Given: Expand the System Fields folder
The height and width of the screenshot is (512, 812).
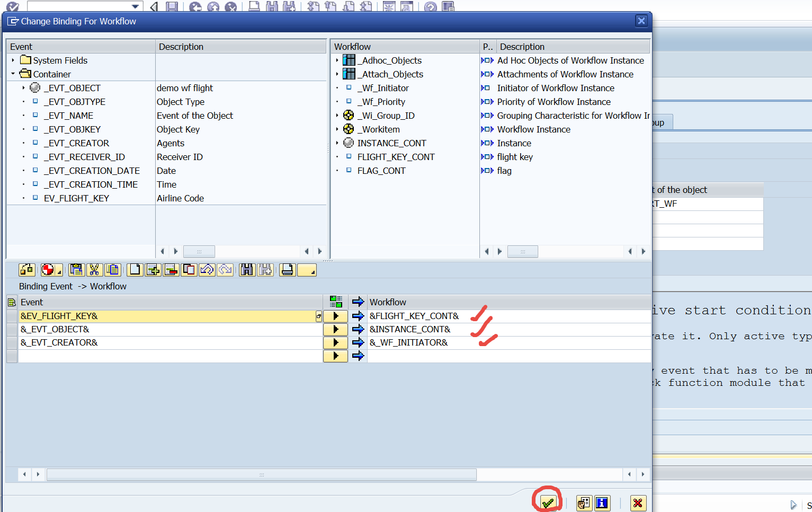Looking at the screenshot, I should [13, 60].
